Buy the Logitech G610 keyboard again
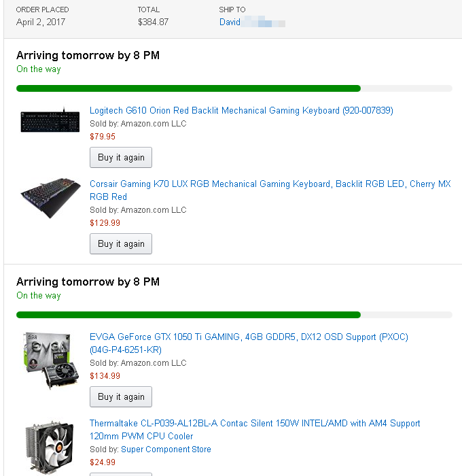 121,158
